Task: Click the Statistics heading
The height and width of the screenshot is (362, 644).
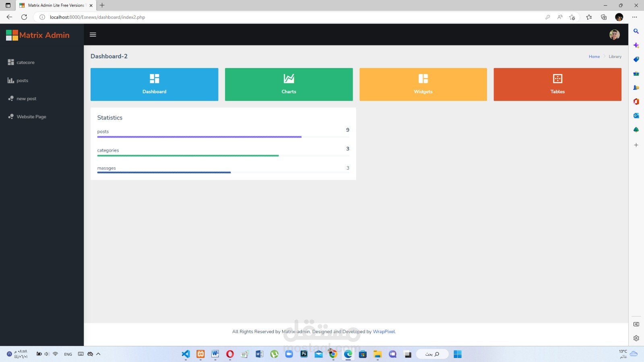Action: click(110, 117)
